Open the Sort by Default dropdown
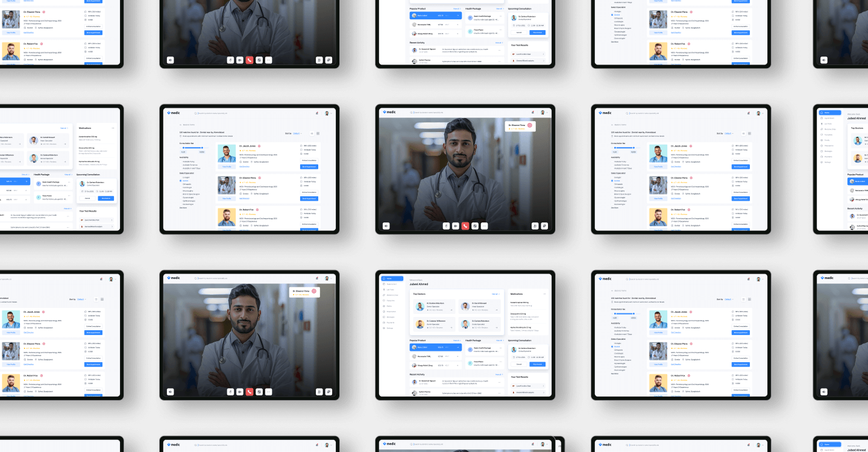Image resolution: width=868 pixels, height=452 pixels. 298,133
